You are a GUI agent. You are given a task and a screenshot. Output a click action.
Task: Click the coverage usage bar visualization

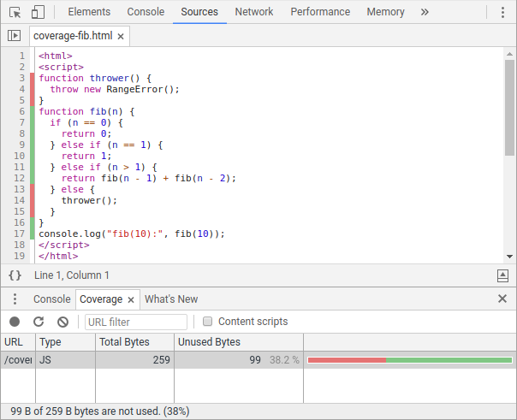[409, 360]
